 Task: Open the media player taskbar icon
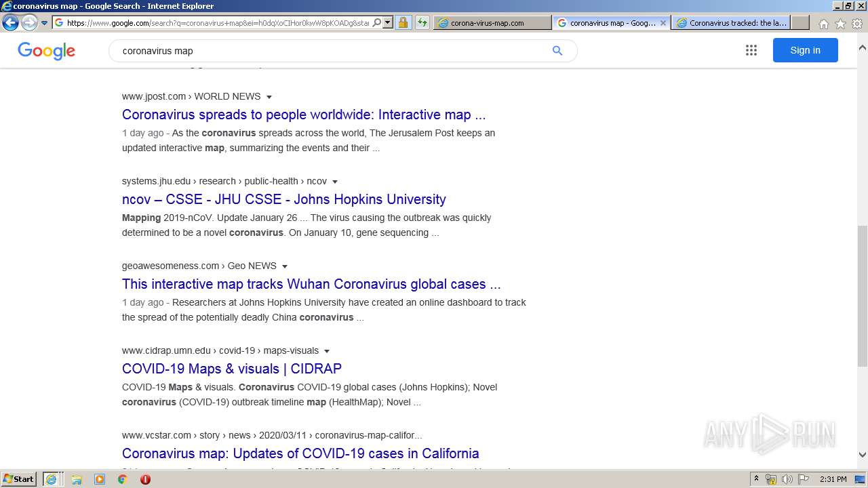tap(100, 479)
